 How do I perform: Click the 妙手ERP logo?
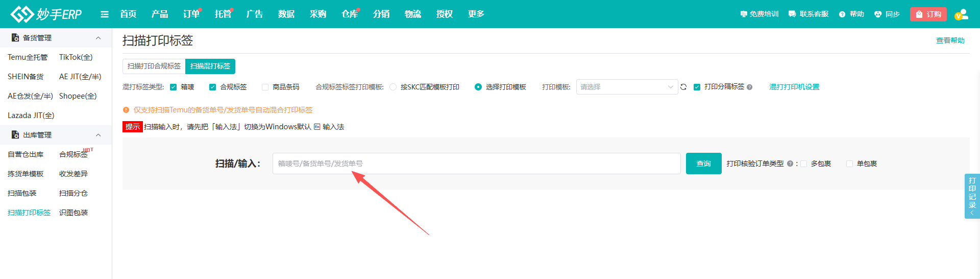click(46, 14)
